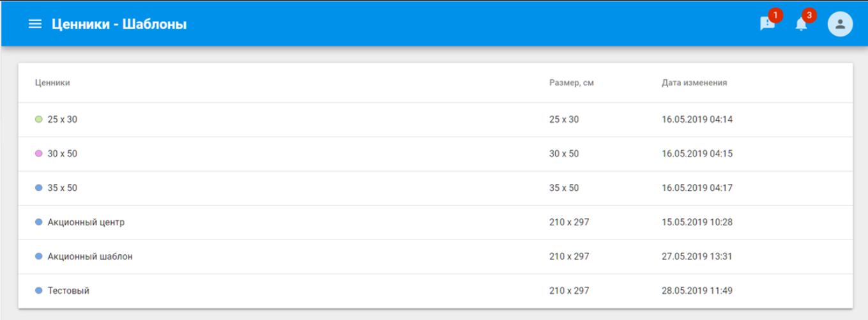Viewport: 868px width, 320px height.
Task: Open the Акционный шаблон template
Action: 436,257
